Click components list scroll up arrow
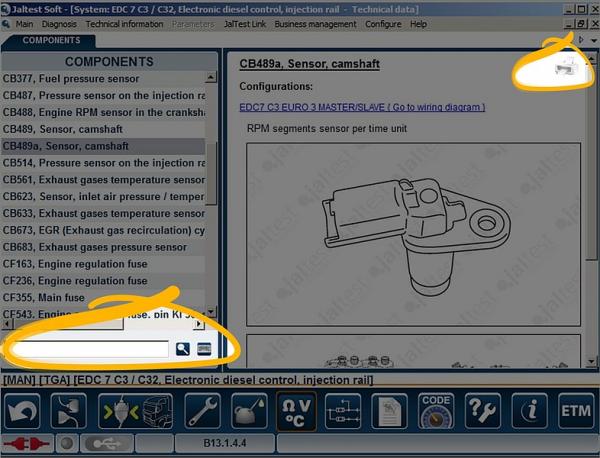This screenshot has height=458, width=600. 211,78
